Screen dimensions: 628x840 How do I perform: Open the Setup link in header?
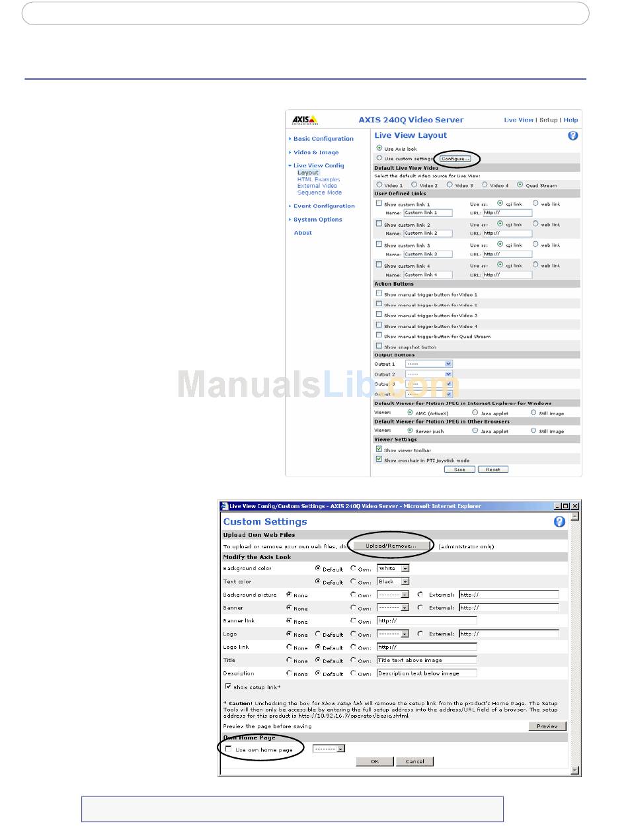coord(549,120)
